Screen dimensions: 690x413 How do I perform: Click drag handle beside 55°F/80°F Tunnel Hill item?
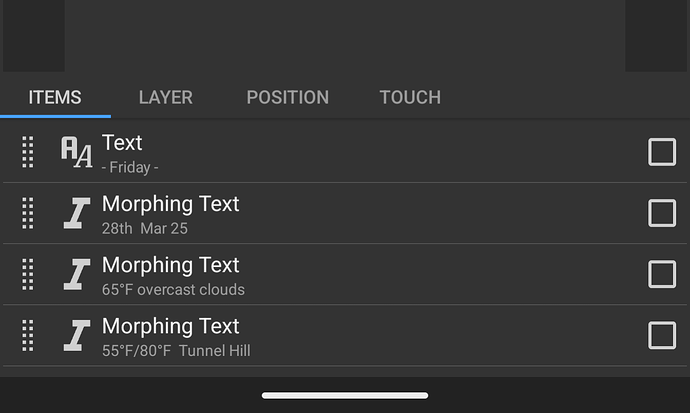pyautogui.click(x=28, y=335)
